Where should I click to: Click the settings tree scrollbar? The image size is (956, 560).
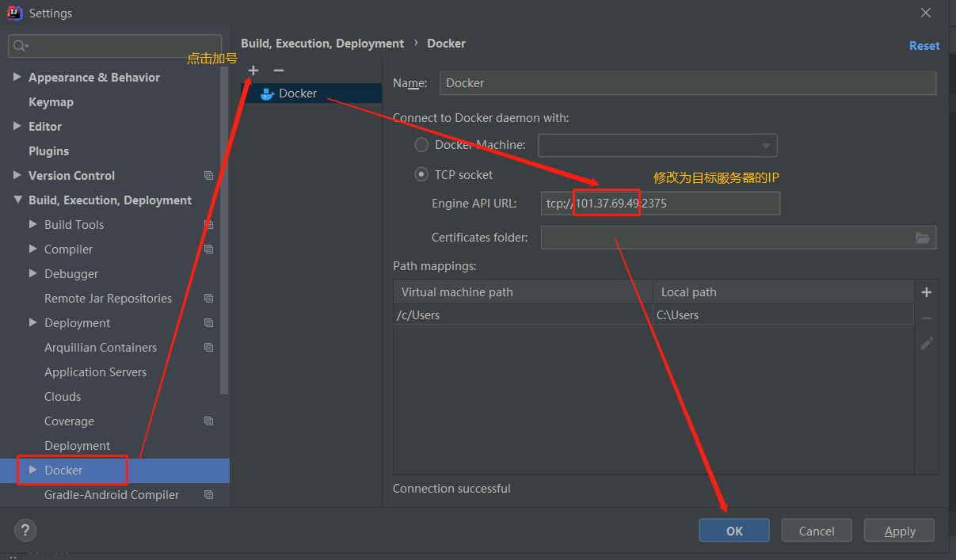(x=225, y=230)
